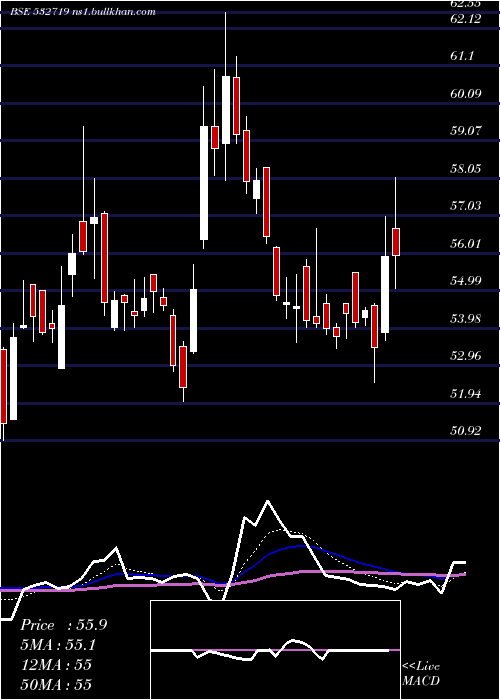Select the 56.01 price axis label
This screenshot has width=500, height=700.
tap(466, 243)
